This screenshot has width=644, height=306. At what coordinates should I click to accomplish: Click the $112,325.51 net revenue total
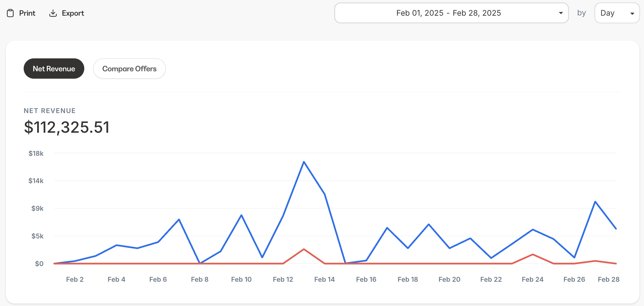click(x=67, y=127)
